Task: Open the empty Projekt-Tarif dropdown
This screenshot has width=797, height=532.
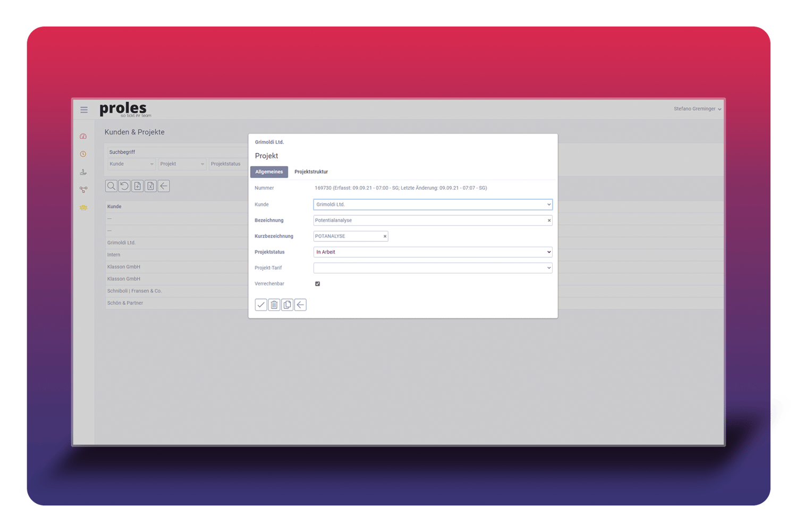Action: [x=433, y=268]
